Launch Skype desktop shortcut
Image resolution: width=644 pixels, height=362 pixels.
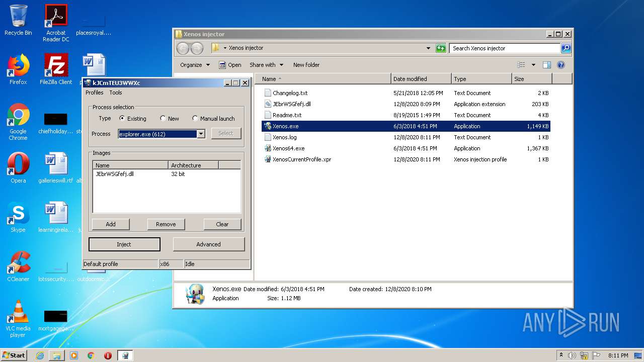click(x=18, y=217)
